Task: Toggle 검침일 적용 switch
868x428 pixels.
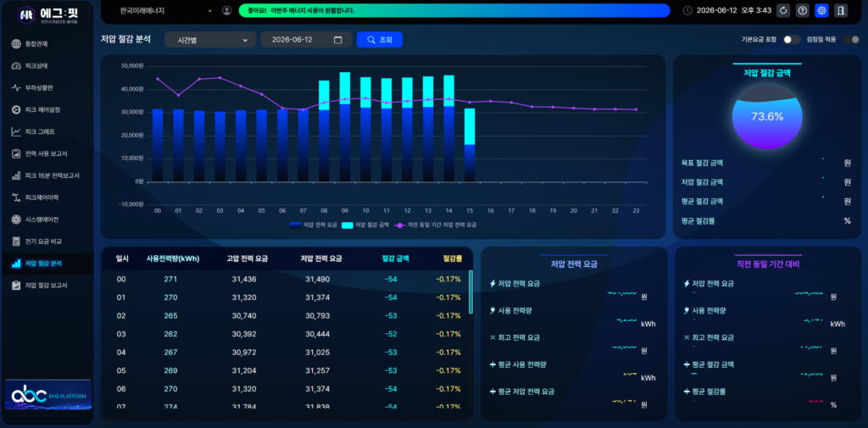Action: [x=851, y=39]
